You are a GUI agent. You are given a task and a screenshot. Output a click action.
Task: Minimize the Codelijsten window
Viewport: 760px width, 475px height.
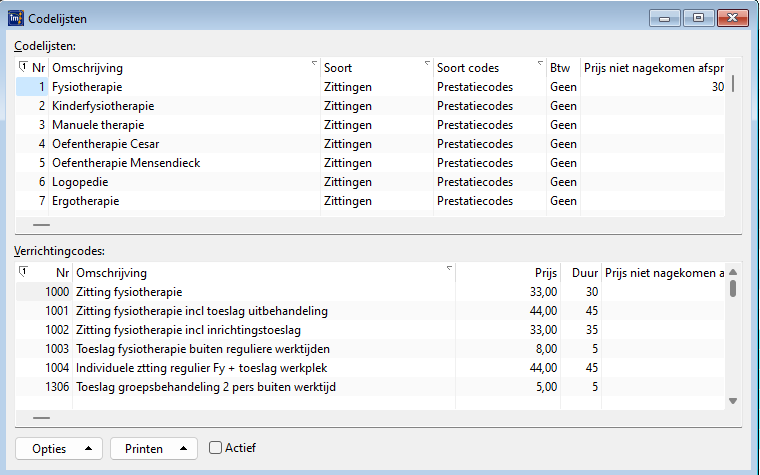[x=665, y=18]
